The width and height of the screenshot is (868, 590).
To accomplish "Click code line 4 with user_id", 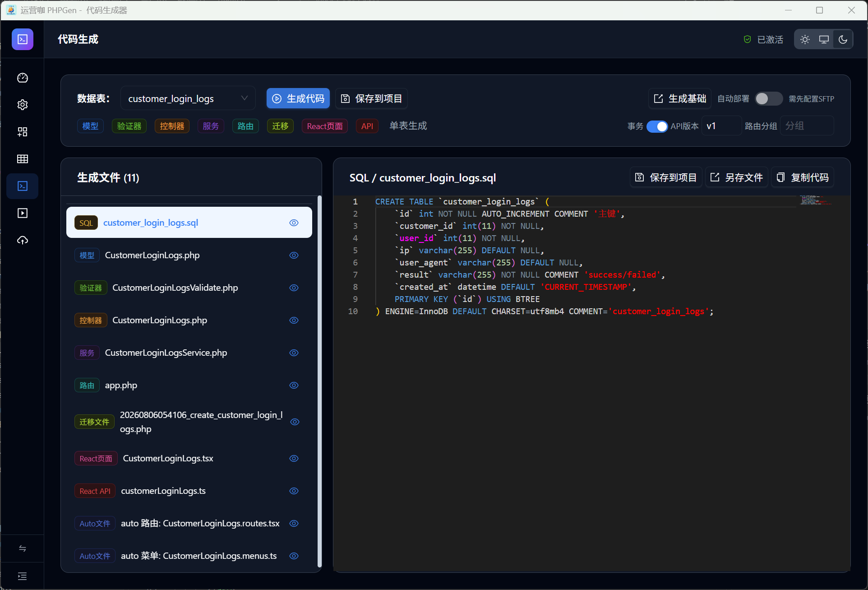I will [x=460, y=238].
